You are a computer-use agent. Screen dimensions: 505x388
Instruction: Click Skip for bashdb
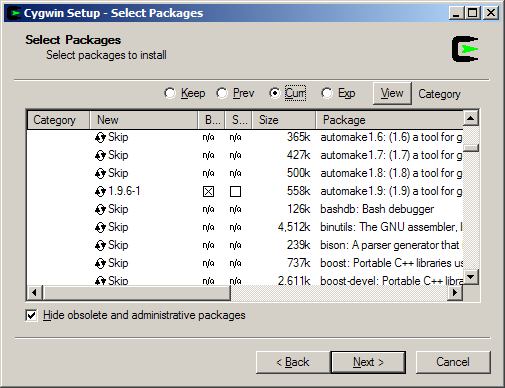[x=118, y=209]
